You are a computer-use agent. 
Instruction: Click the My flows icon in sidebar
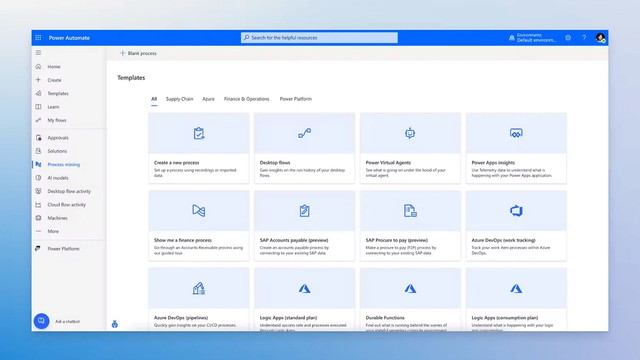38,120
